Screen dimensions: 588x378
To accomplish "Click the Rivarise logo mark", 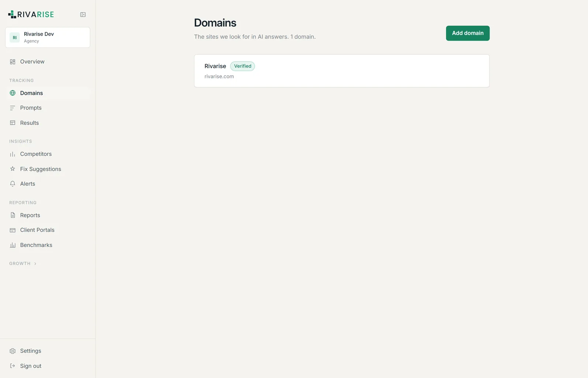I will tap(12, 14).
